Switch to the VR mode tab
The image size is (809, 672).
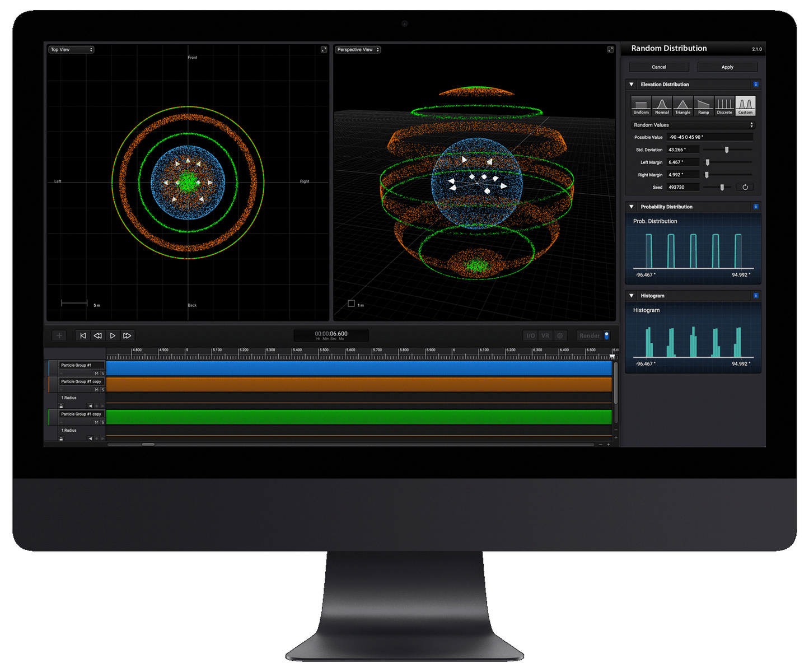(x=545, y=335)
